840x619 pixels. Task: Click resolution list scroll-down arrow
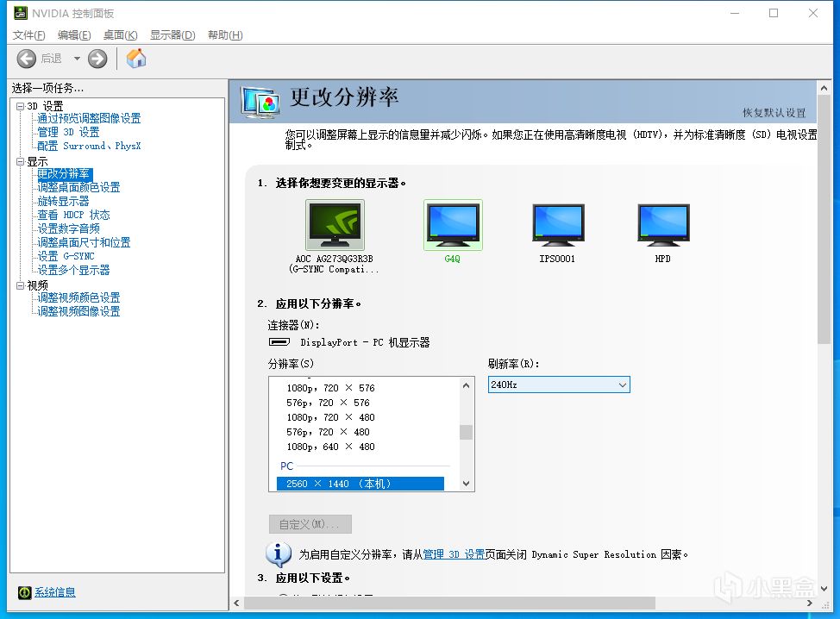[x=466, y=484]
